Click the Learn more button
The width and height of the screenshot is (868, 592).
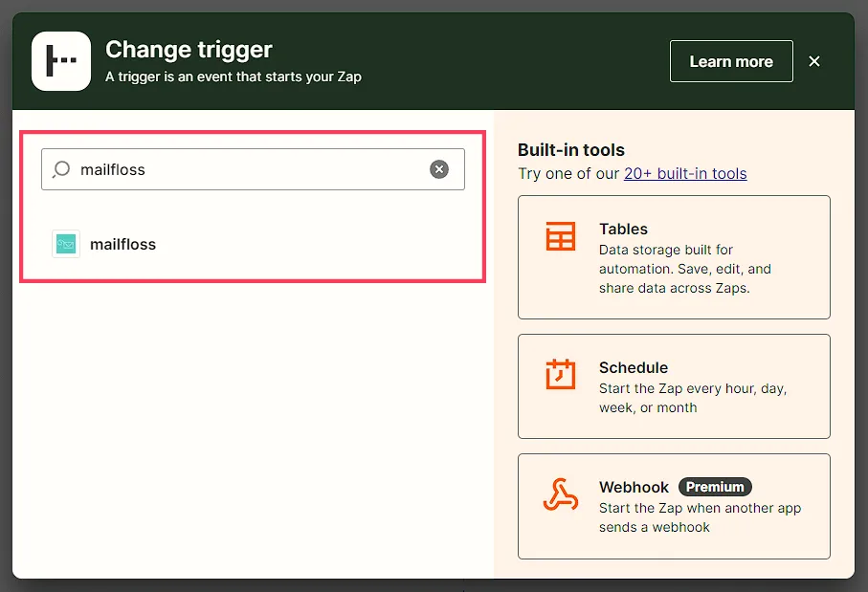click(731, 61)
